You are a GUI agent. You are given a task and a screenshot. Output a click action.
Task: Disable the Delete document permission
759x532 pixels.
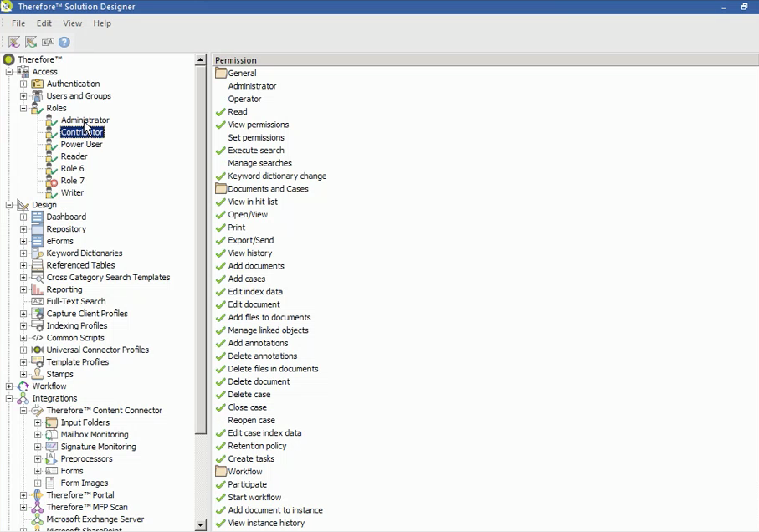pyautogui.click(x=218, y=381)
